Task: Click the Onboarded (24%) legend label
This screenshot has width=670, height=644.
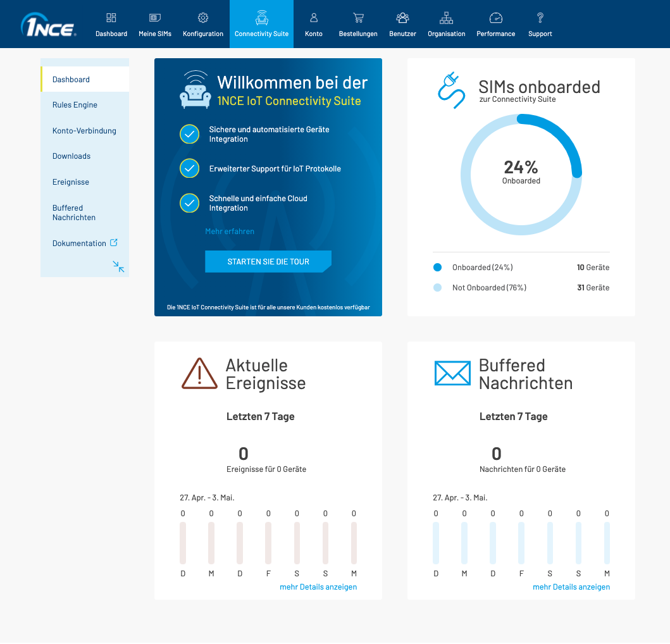Action: pyautogui.click(x=483, y=268)
